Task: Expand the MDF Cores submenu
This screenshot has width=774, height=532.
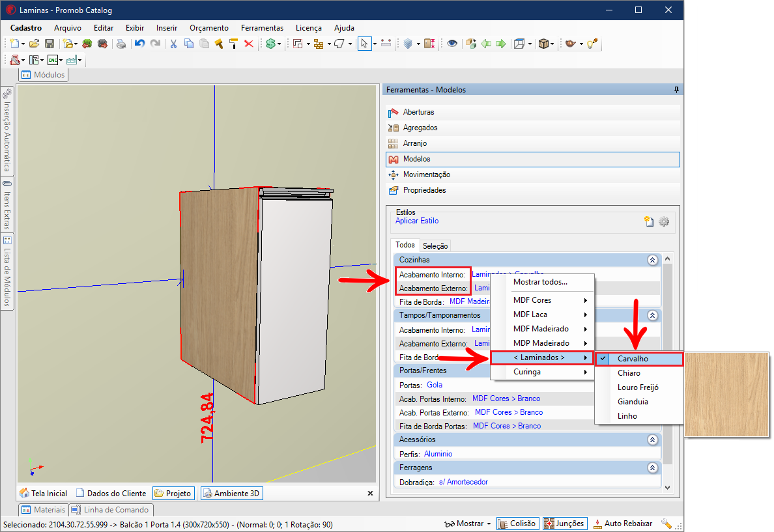Action: pyautogui.click(x=543, y=300)
